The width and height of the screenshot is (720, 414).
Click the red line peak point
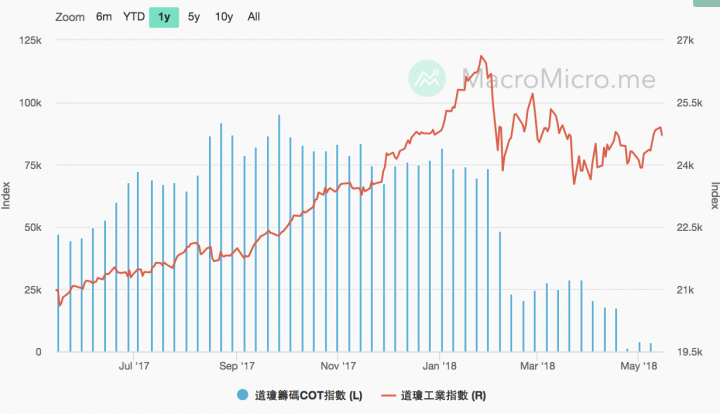click(x=481, y=56)
